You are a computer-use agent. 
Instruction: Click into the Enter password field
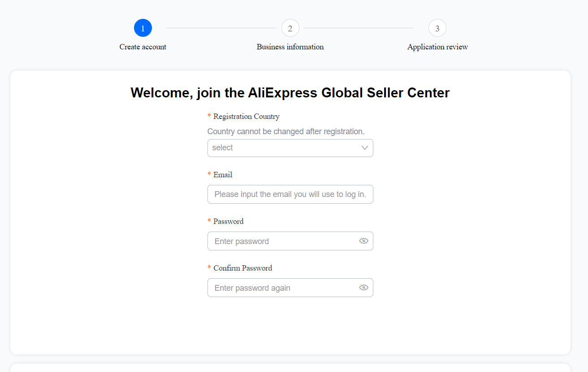coord(290,241)
